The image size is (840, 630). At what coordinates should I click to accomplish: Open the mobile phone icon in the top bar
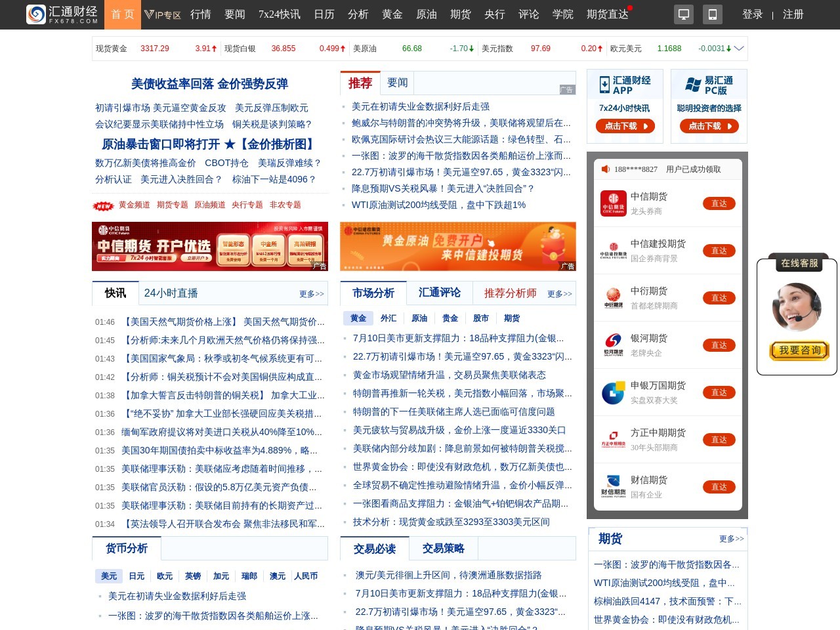(x=713, y=14)
